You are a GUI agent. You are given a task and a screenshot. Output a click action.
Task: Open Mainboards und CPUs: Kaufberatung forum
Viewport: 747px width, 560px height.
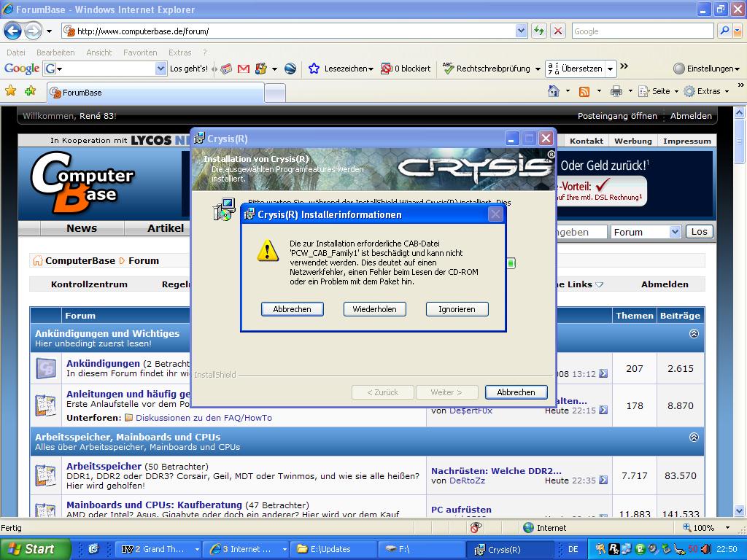tap(154, 505)
